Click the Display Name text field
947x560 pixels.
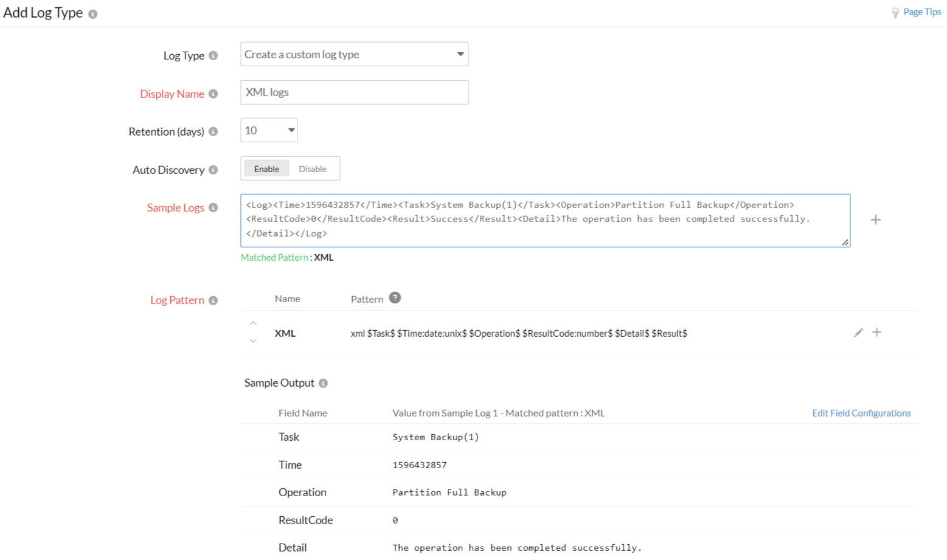[354, 92]
